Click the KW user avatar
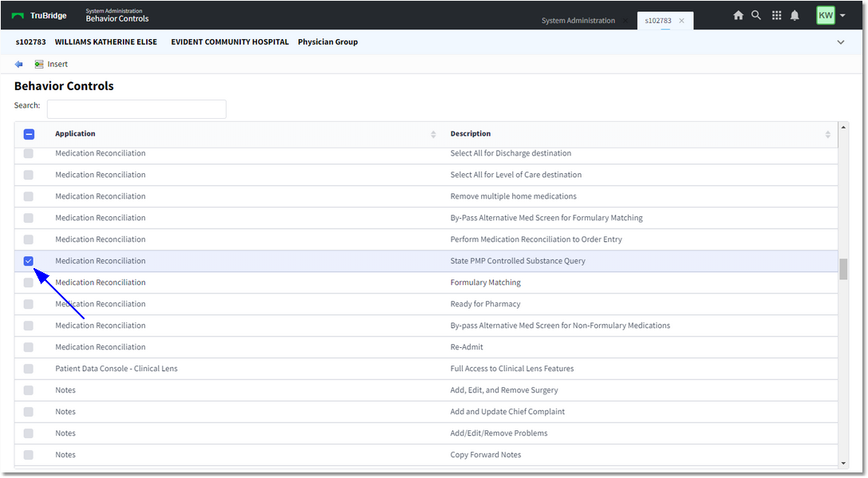868x478 pixels. coord(826,15)
